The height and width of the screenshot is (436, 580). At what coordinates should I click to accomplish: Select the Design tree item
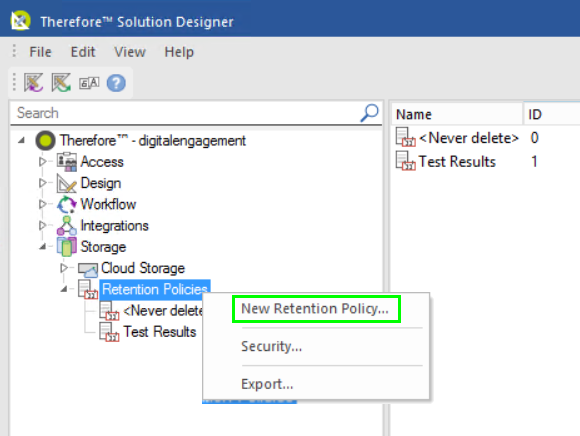pyautogui.click(x=101, y=183)
